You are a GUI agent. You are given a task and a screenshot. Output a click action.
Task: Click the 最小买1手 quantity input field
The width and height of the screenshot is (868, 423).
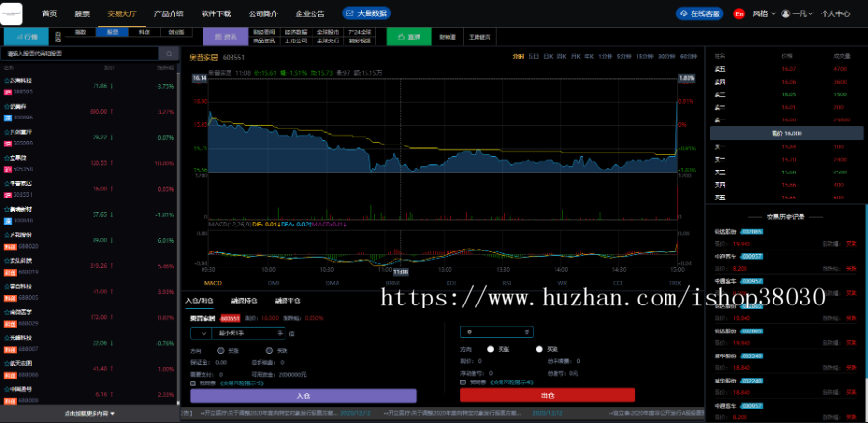click(249, 333)
